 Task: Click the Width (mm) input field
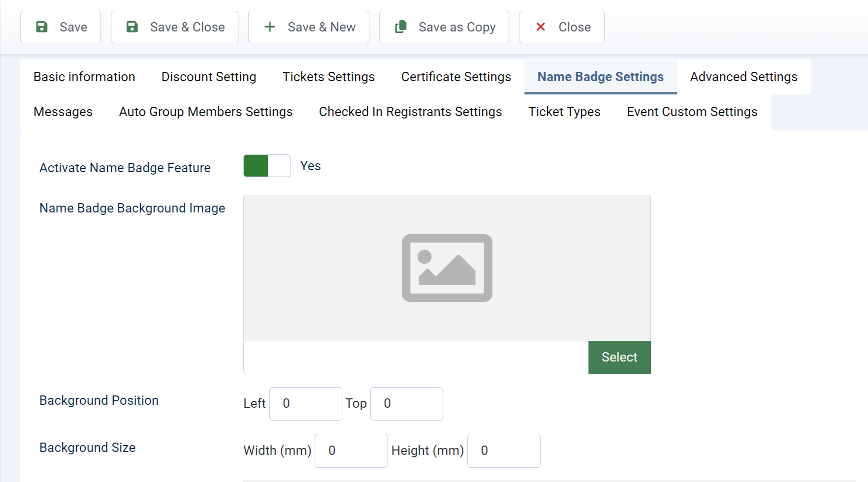pyautogui.click(x=351, y=451)
